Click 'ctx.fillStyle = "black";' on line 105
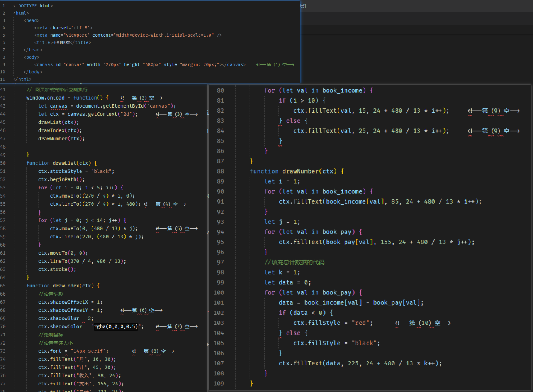The height and width of the screenshot is (392, 533). 336,343
